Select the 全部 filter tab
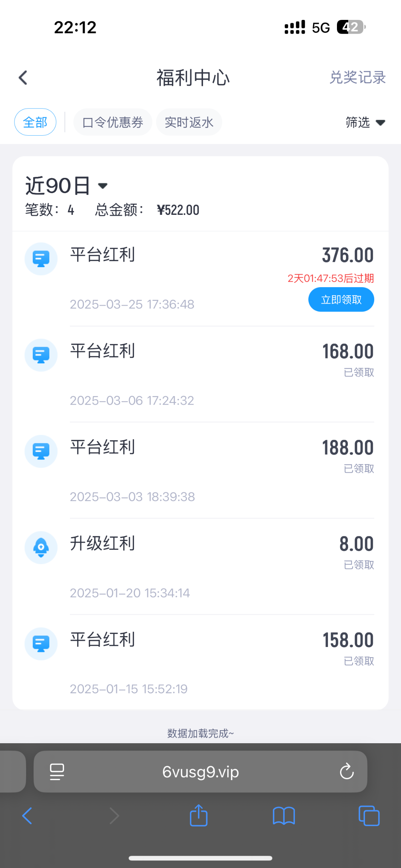 (x=35, y=122)
